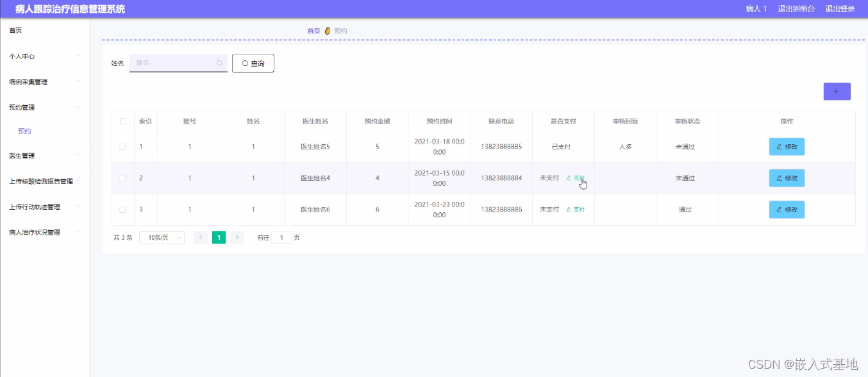
Task: Expand the 医生管理 sidebar menu
Action: [44, 156]
